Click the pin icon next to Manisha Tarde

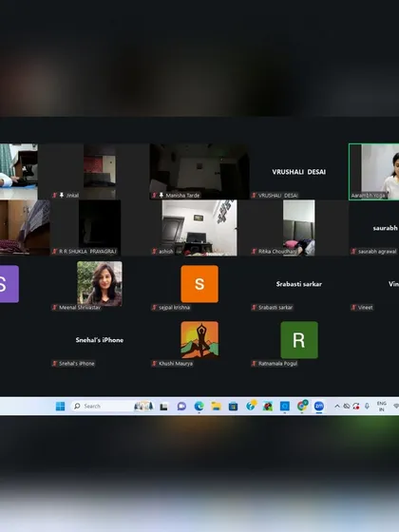(x=161, y=195)
